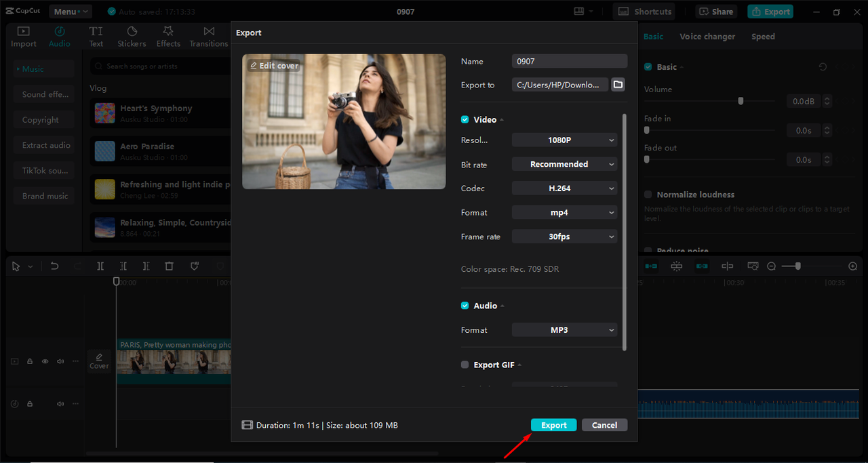Select Extract audio in sidebar
The height and width of the screenshot is (463, 868).
pyautogui.click(x=44, y=145)
